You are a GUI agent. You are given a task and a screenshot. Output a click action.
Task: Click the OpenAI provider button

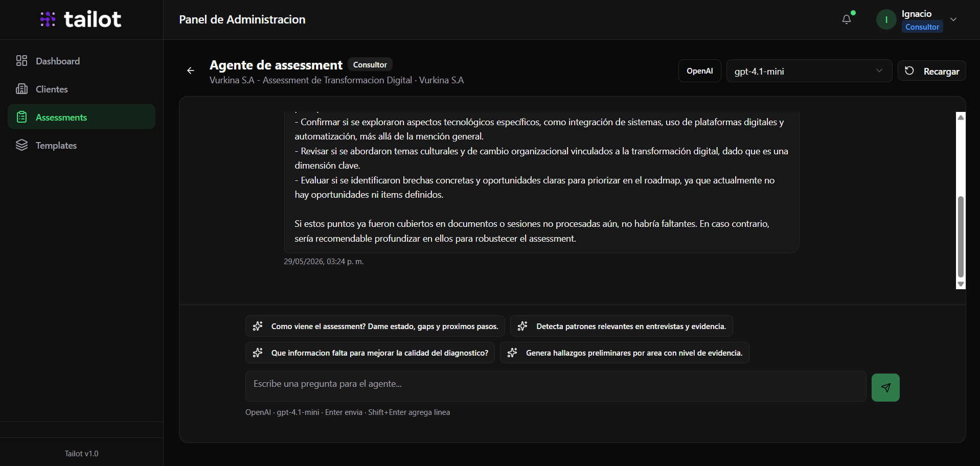pyautogui.click(x=699, y=71)
